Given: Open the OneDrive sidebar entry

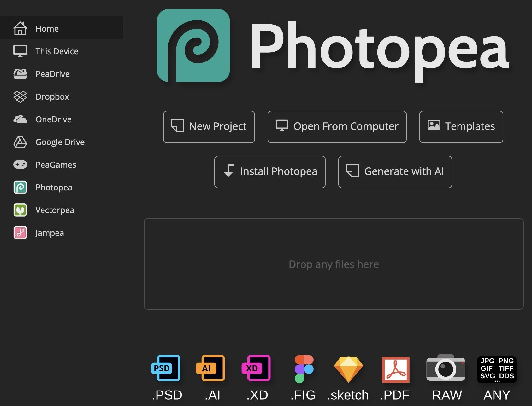Looking at the screenshot, I should [x=62, y=119].
